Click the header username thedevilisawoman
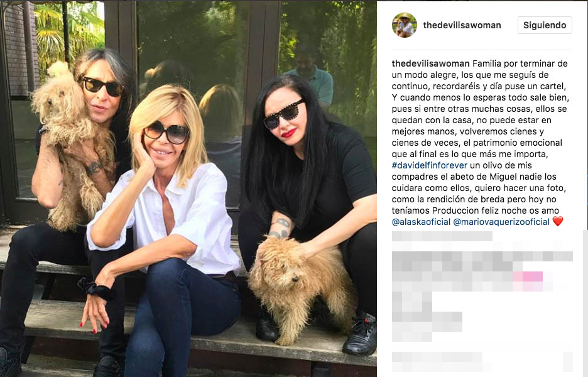The width and height of the screenshot is (588, 377). coord(462,25)
